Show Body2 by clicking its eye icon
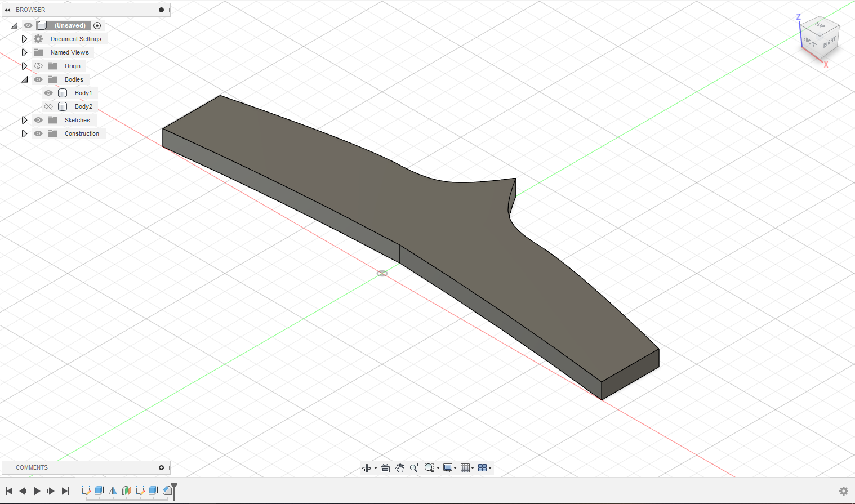Viewport: 855px width, 504px height. click(48, 106)
